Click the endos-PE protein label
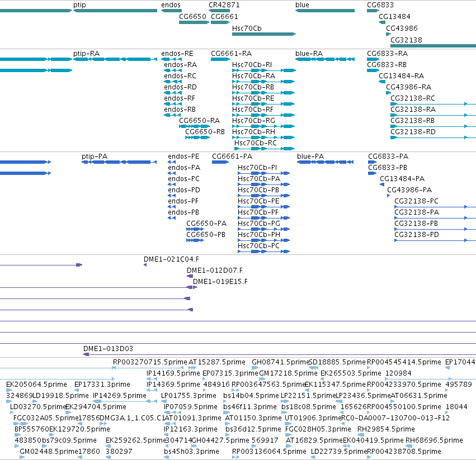This screenshot has width=476, height=460. click(x=183, y=157)
